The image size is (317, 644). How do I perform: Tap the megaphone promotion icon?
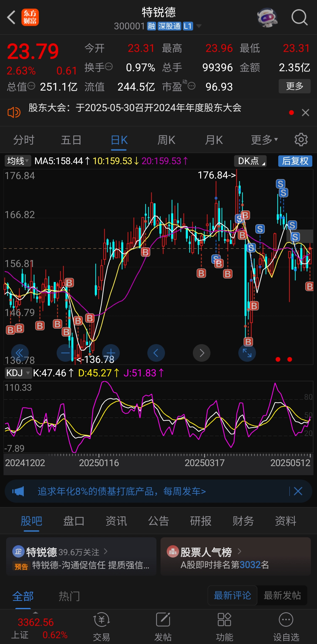pos(18,491)
